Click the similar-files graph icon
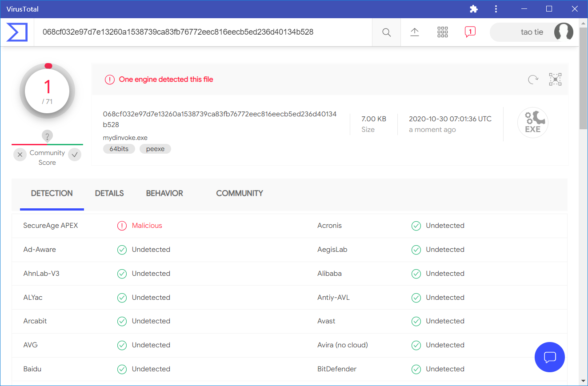Screen dimensions: 588x386 click(555, 80)
